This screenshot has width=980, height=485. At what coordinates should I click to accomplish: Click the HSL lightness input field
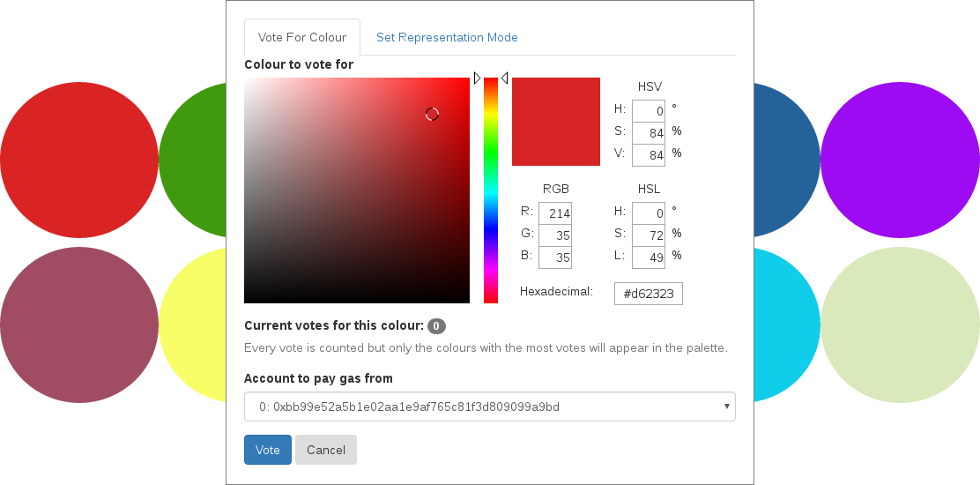click(x=649, y=257)
